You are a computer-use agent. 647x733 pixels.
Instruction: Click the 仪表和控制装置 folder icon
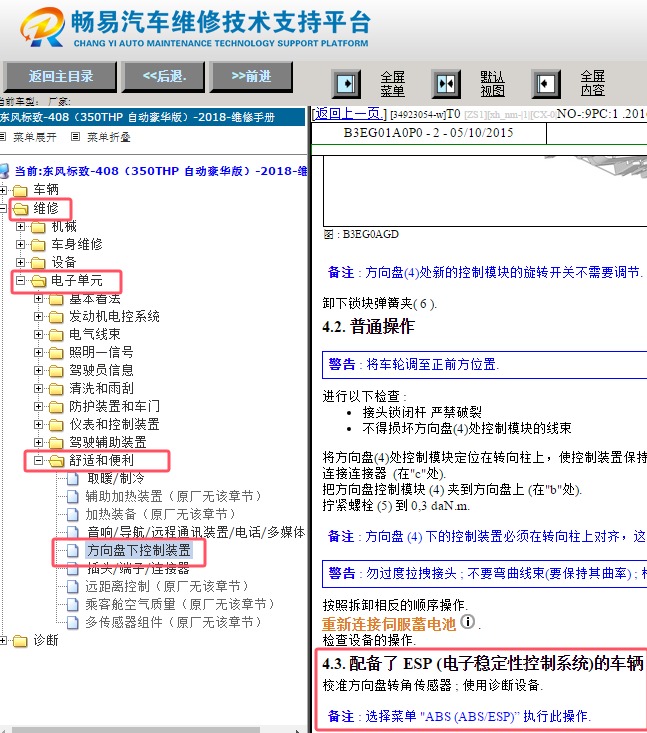[x=56, y=425]
